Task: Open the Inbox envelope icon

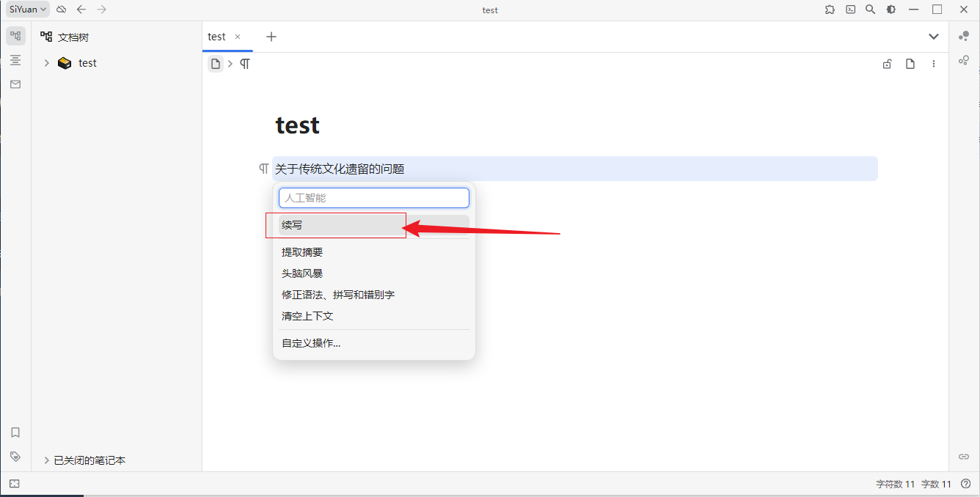Action: [x=15, y=84]
